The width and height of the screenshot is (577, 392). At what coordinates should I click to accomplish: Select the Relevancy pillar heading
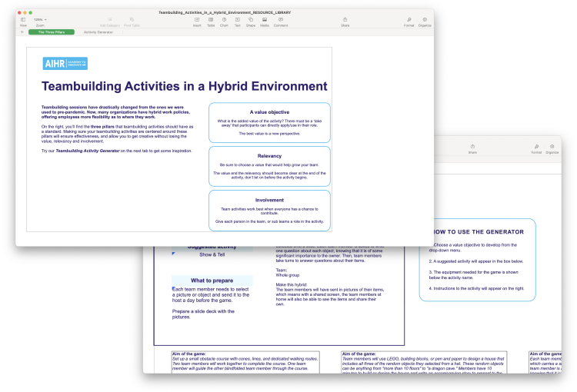pyautogui.click(x=269, y=156)
